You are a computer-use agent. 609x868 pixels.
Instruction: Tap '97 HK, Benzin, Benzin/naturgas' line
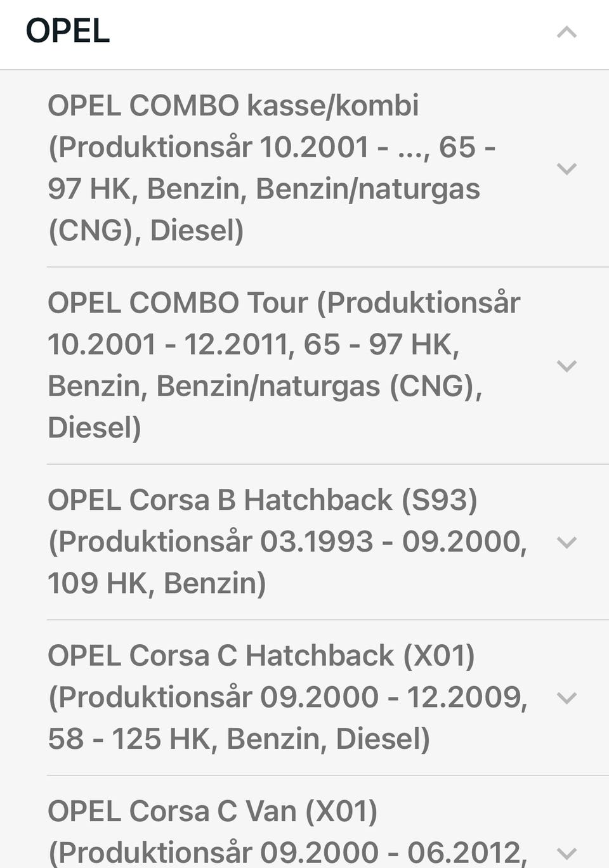tap(263, 189)
